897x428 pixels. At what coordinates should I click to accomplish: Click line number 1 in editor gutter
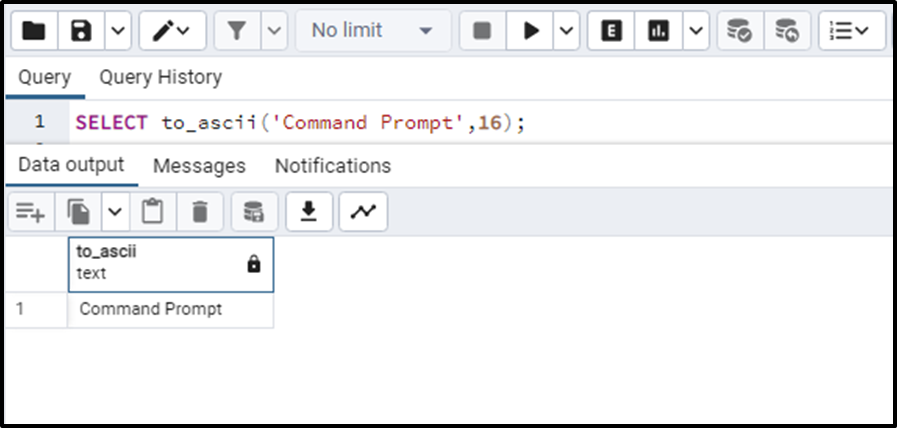39,122
